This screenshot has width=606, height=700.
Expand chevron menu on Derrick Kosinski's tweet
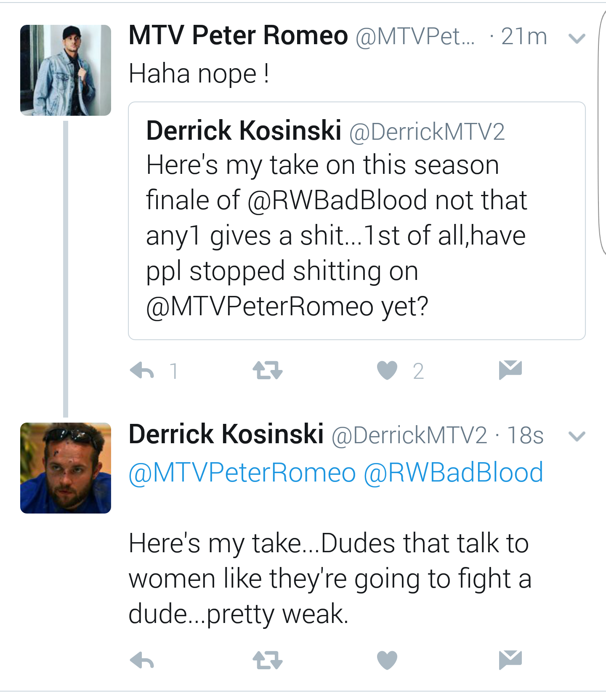pyautogui.click(x=577, y=437)
